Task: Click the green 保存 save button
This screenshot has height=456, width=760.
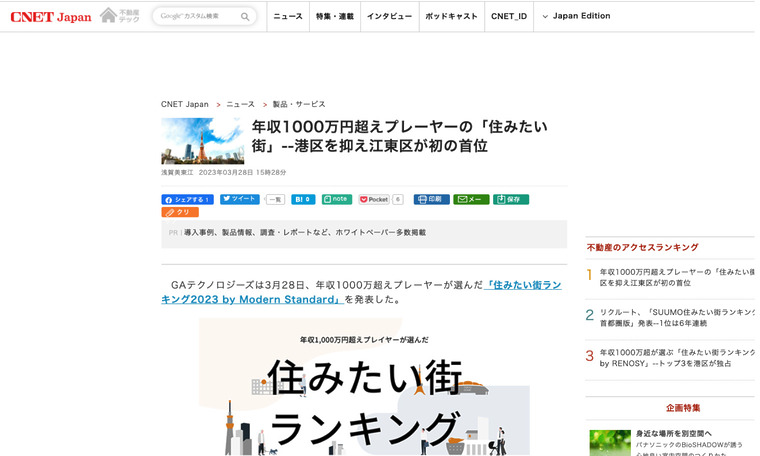Action: point(510,199)
